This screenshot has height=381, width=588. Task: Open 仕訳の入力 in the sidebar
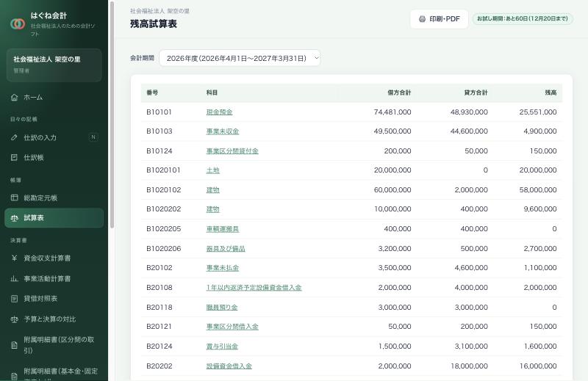(54, 137)
